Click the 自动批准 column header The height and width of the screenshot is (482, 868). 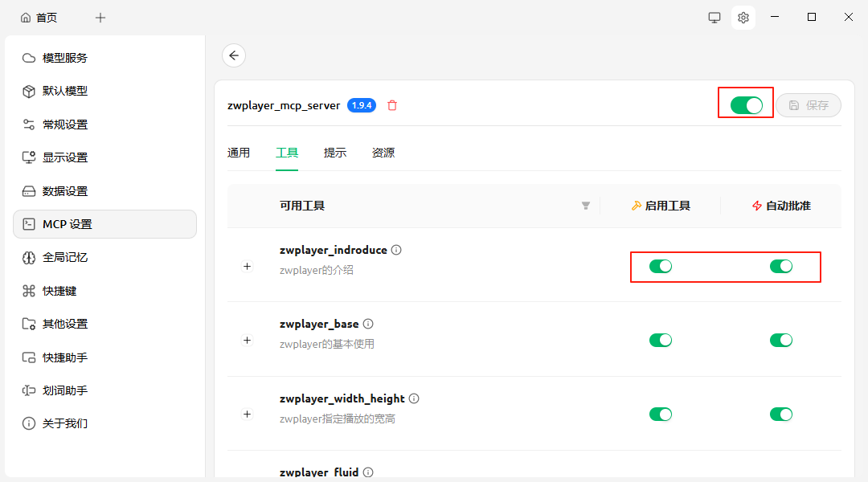point(781,206)
